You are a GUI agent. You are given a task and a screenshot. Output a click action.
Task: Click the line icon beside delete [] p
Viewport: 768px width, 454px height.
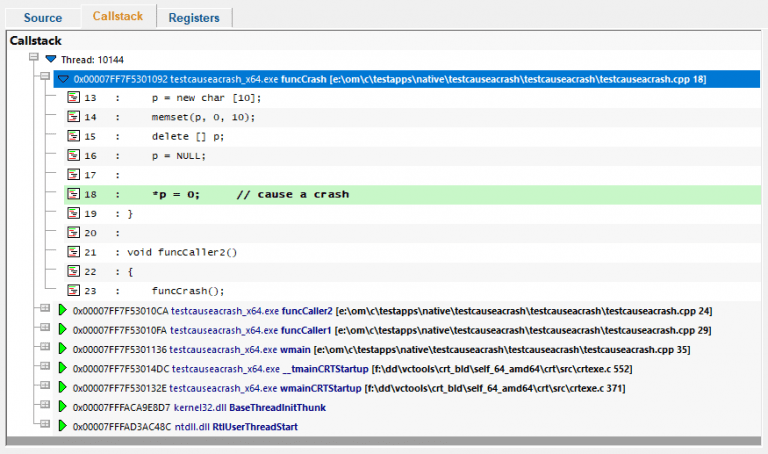[74, 136]
